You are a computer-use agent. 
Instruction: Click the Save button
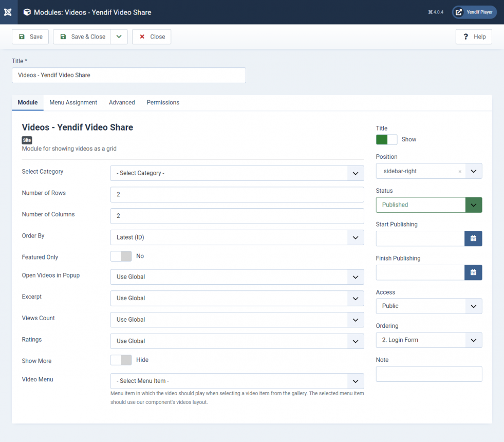30,36
